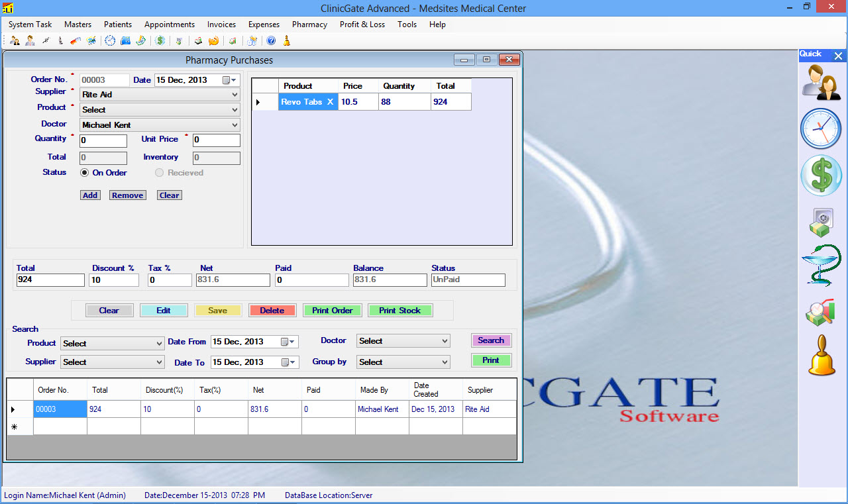Select order 00003 cell in results grid

click(x=60, y=409)
